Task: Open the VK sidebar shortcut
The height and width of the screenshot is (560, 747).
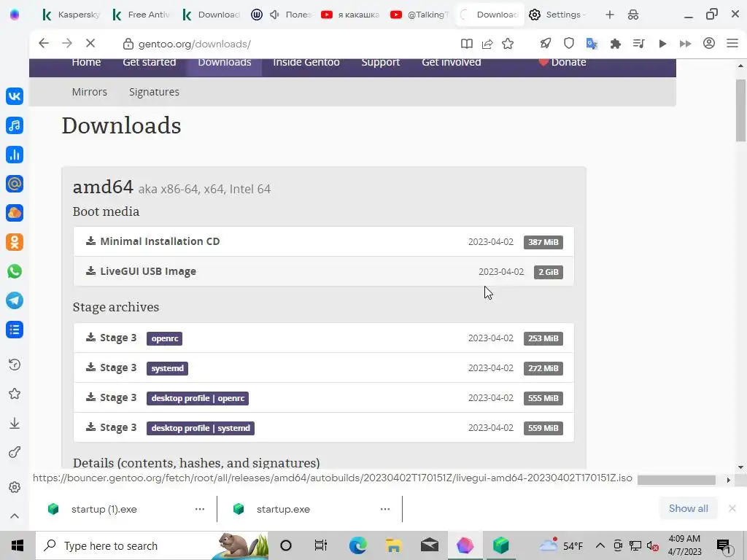Action: click(15, 96)
